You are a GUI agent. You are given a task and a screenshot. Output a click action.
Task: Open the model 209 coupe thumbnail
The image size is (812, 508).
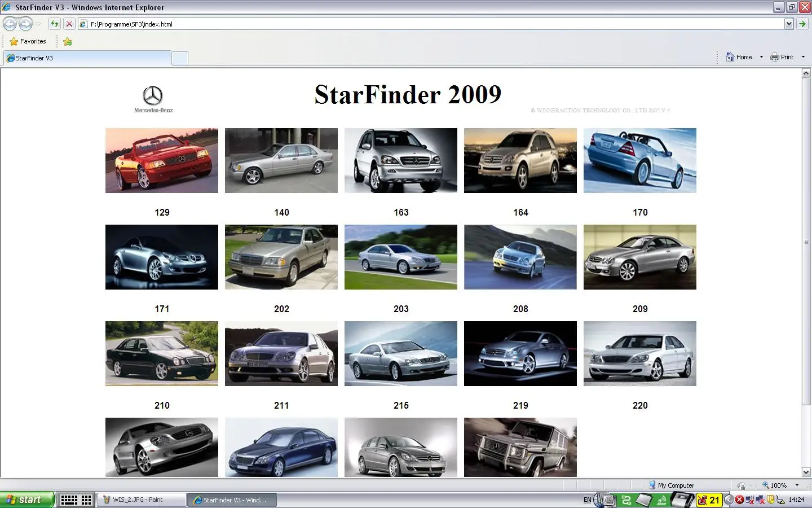coord(640,257)
